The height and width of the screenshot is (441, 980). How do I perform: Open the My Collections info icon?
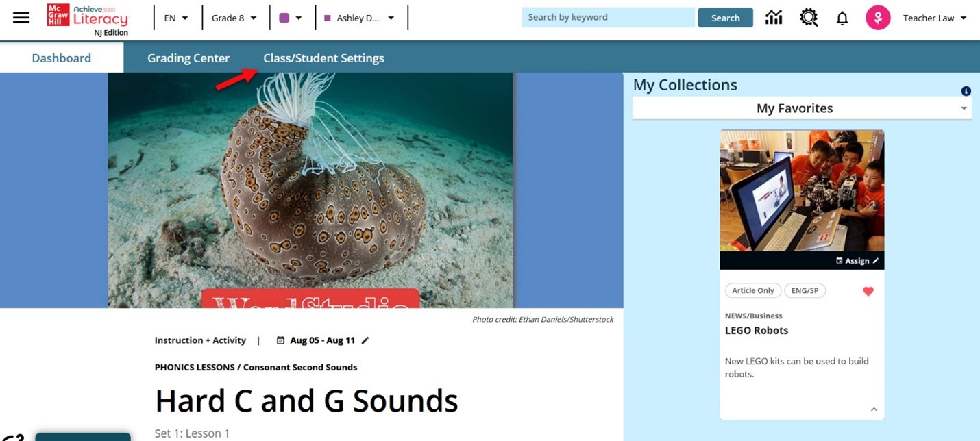pyautogui.click(x=966, y=90)
